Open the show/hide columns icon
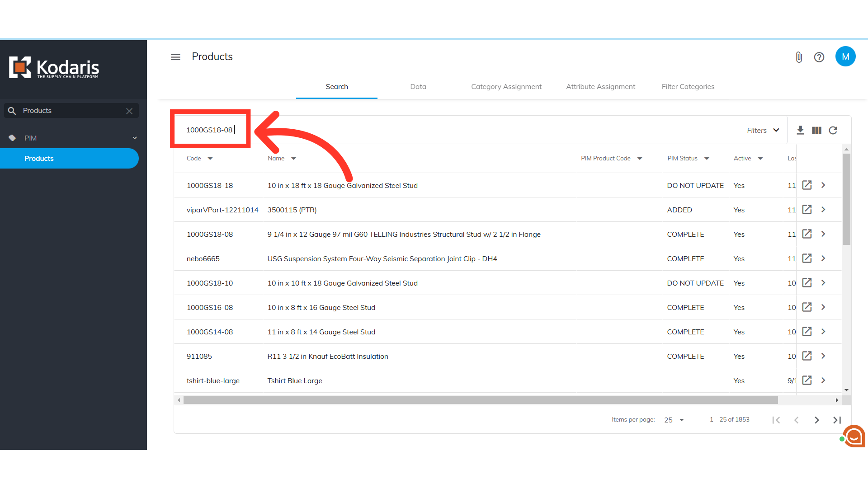Viewport: 868px width, 488px height. (x=816, y=130)
